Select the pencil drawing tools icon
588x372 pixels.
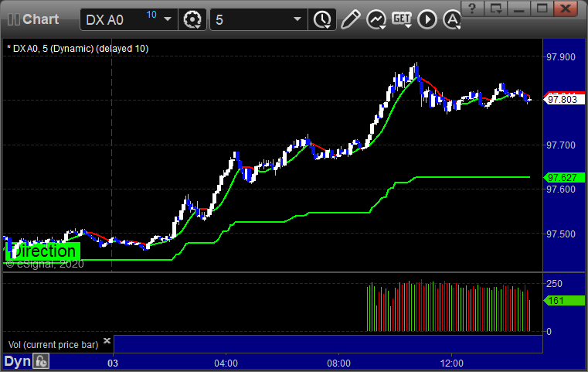click(351, 19)
